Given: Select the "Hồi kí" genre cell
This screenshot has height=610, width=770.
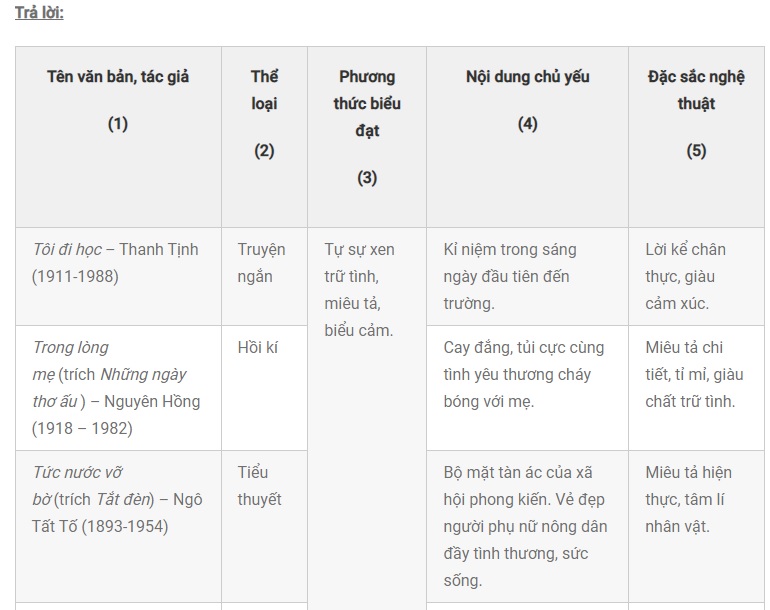Looking at the screenshot, I should coord(257,348).
